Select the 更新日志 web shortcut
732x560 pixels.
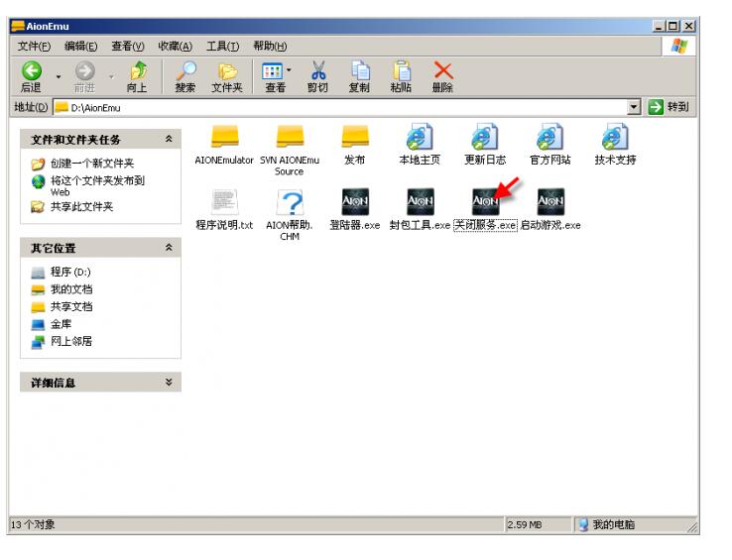(x=485, y=145)
